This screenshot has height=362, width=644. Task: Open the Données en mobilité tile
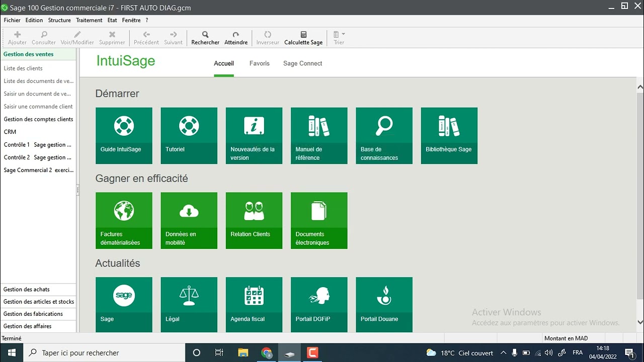coord(189,221)
